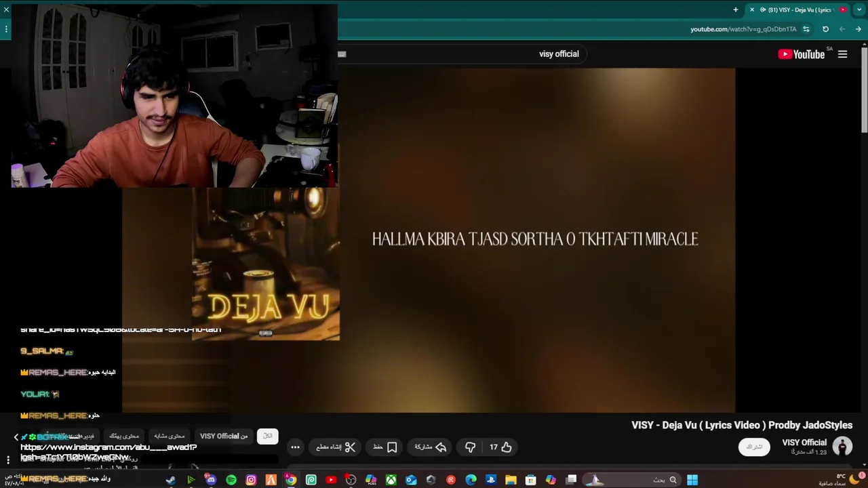Open File Explorer from the taskbar
Screen dimensions: 868x488
(x=511, y=480)
